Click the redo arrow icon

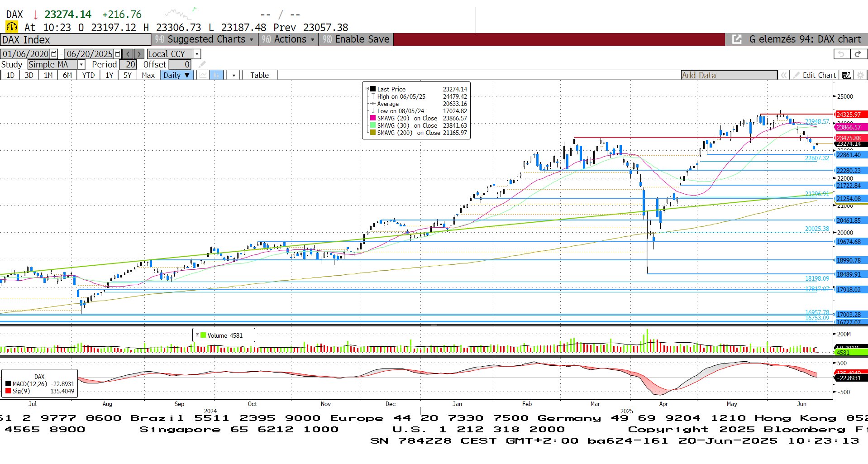coord(858,54)
